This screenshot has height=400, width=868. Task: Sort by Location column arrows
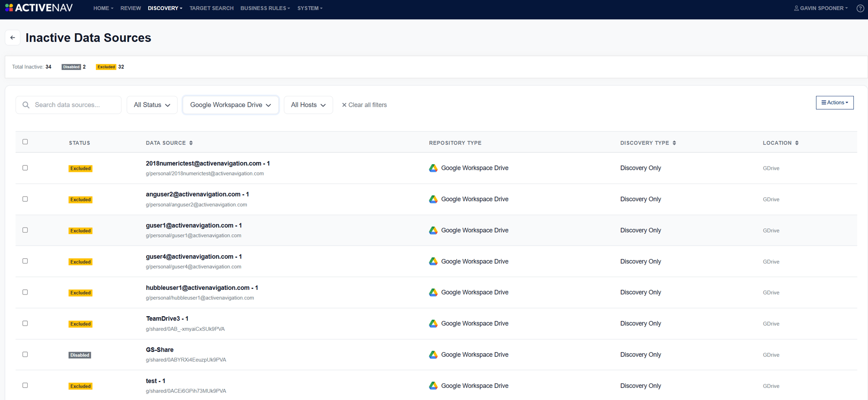[x=797, y=143]
